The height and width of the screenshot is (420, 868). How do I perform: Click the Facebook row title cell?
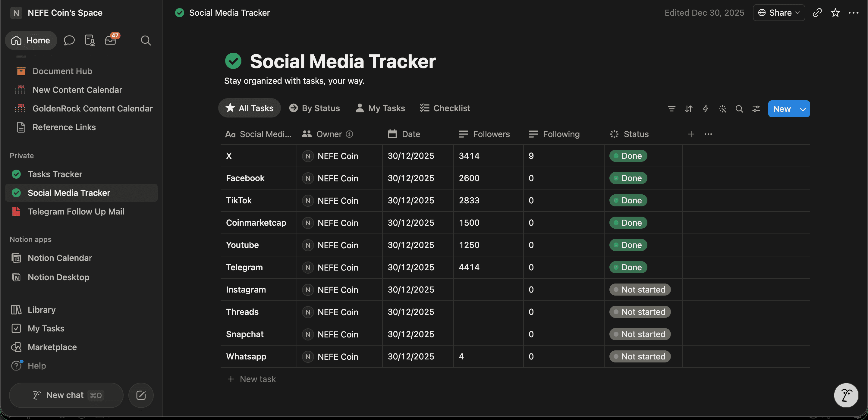point(259,178)
